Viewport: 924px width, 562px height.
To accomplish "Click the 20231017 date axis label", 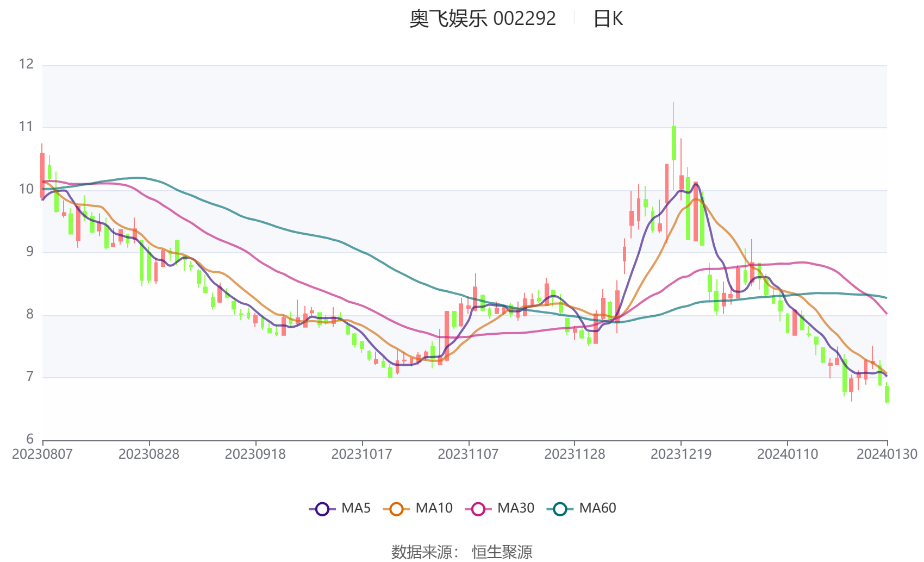I will (x=362, y=454).
